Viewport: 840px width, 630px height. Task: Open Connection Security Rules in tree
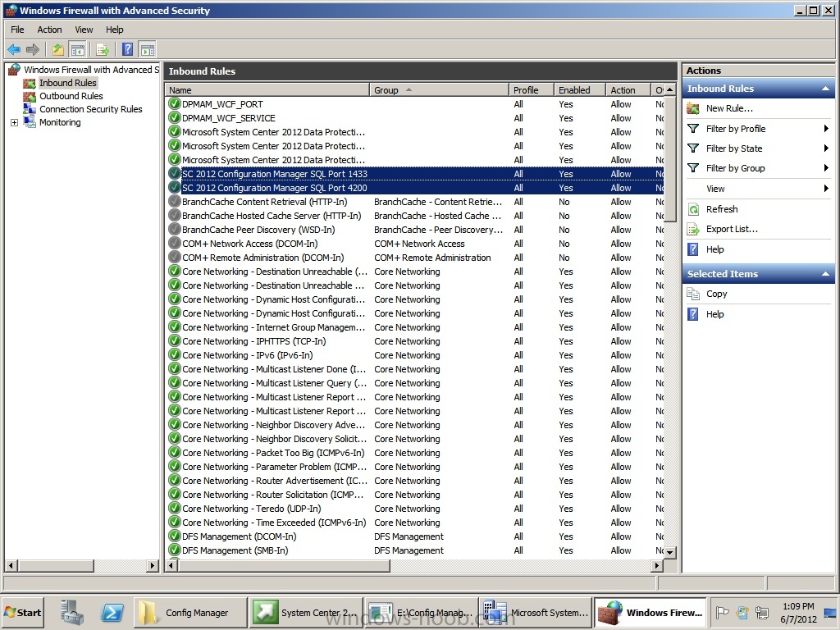(x=90, y=109)
